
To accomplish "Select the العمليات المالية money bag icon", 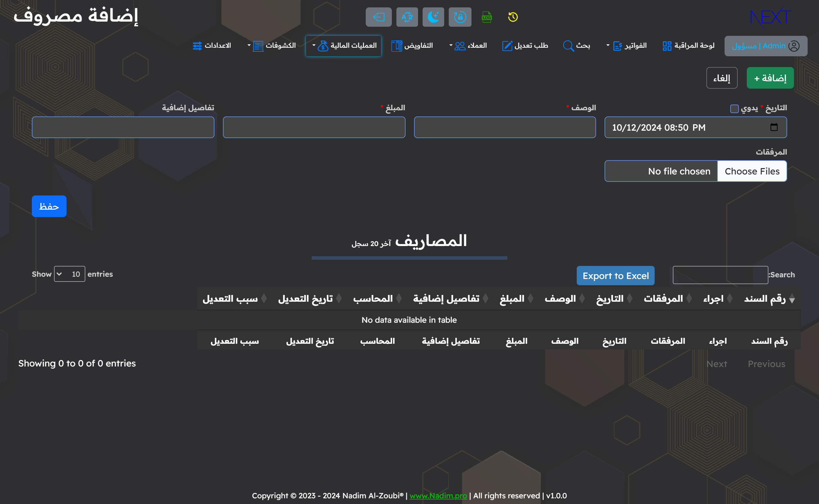I will tap(323, 46).
